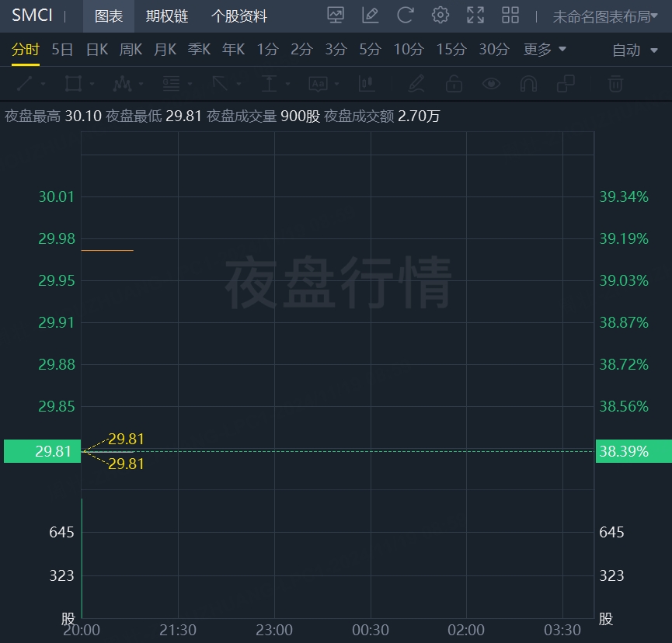672x643 pixels.
Task: Select the 季K timeframe
Action: tap(199, 49)
